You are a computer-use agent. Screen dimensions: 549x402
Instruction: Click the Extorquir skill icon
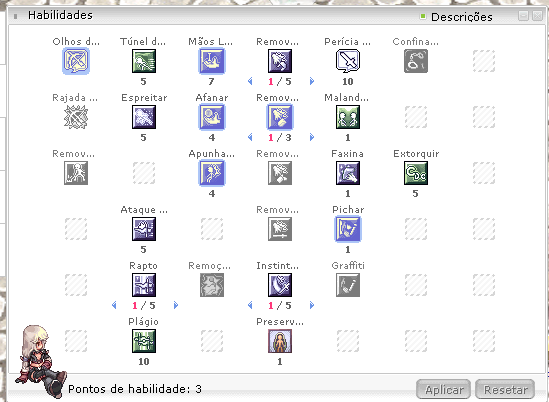click(416, 173)
